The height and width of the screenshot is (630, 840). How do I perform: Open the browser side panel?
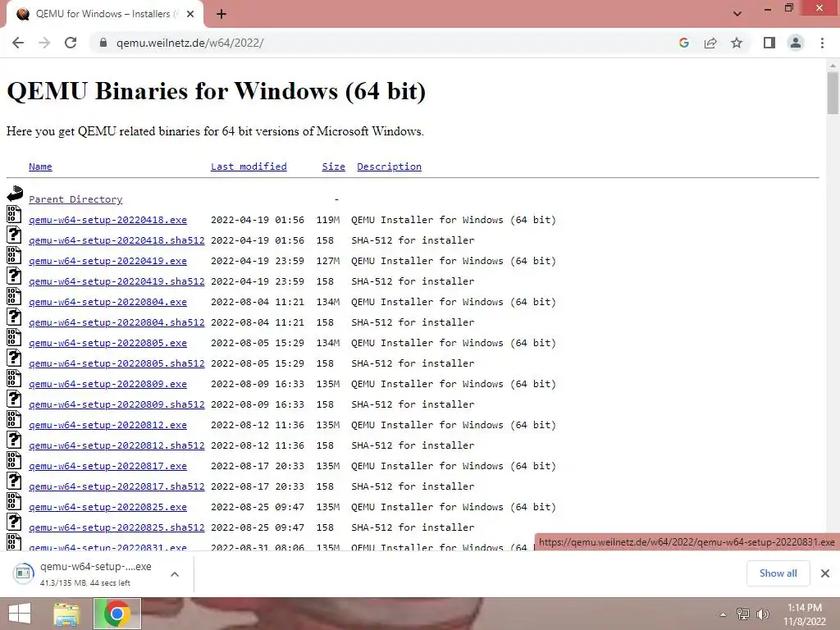pos(769,43)
